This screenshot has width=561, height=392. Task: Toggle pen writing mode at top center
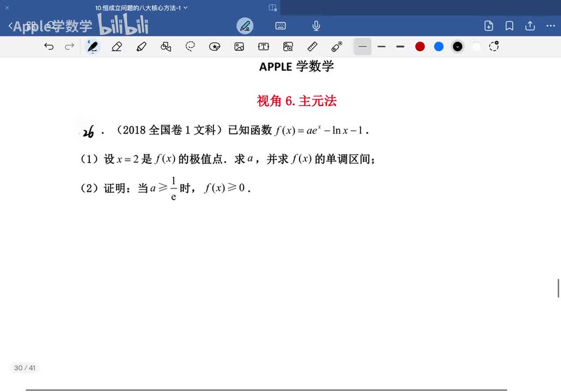245,26
